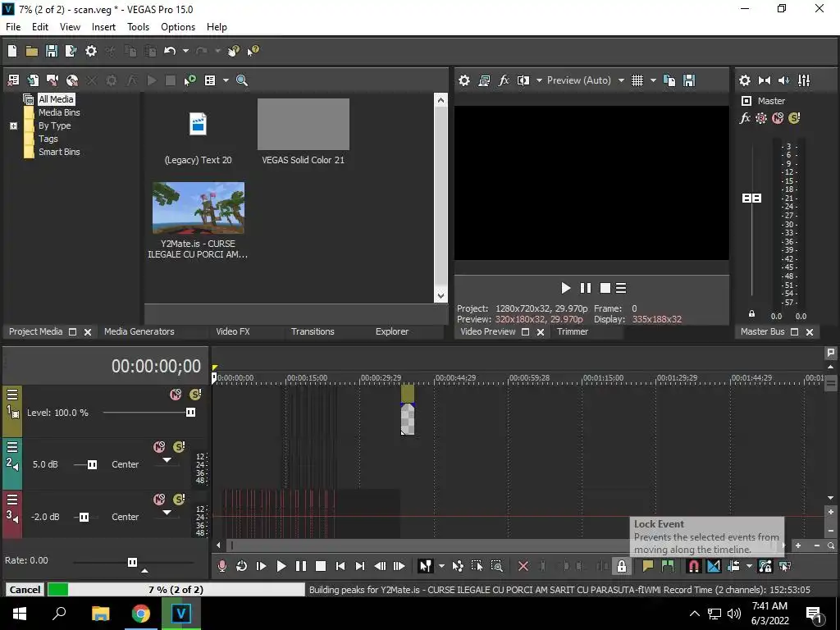Copy preview snapshot to clipboard icon
The width and height of the screenshot is (840, 630).
(x=669, y=80)
